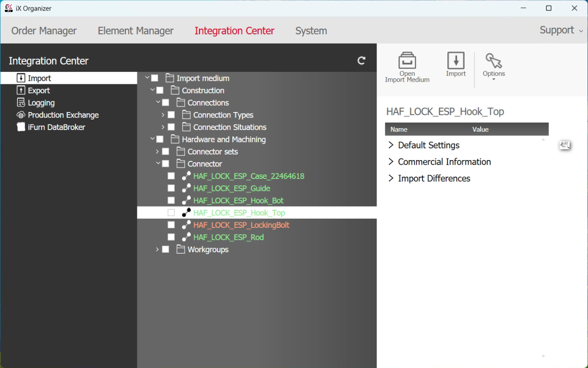
Task: Check the Construction checkbox
Action: [x=160, y=90]
